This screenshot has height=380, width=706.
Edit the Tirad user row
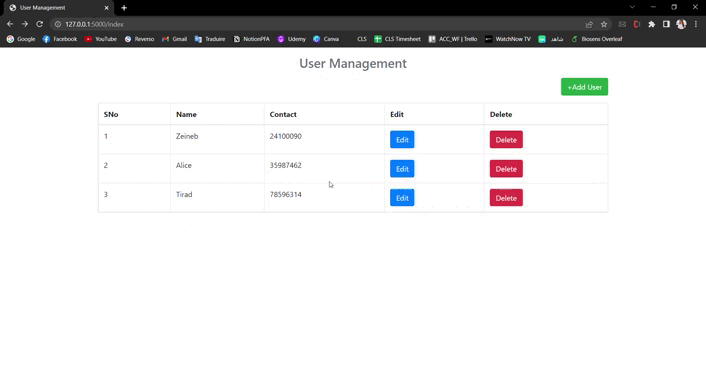(402, 198)
